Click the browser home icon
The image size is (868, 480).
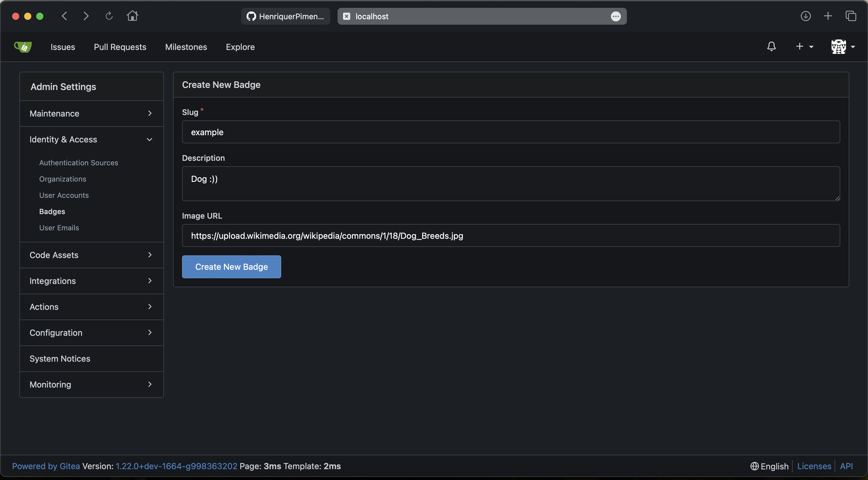[132, 16]
